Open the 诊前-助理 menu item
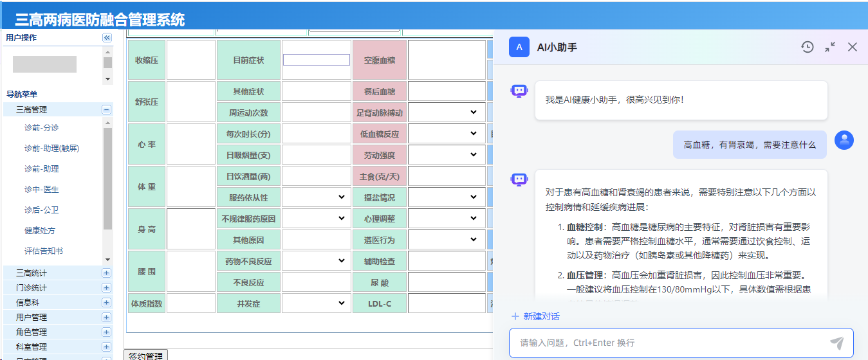The image size is (868, 360). [42, 169]
